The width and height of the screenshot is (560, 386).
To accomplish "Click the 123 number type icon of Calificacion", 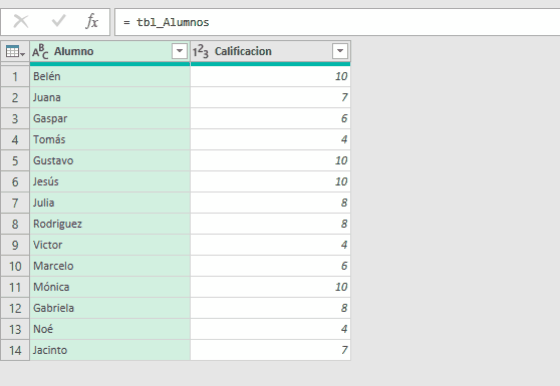I will (200, 52).
